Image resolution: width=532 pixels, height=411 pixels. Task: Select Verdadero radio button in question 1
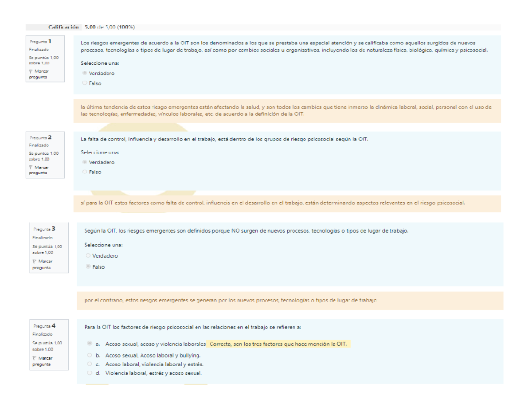(85, 74)
